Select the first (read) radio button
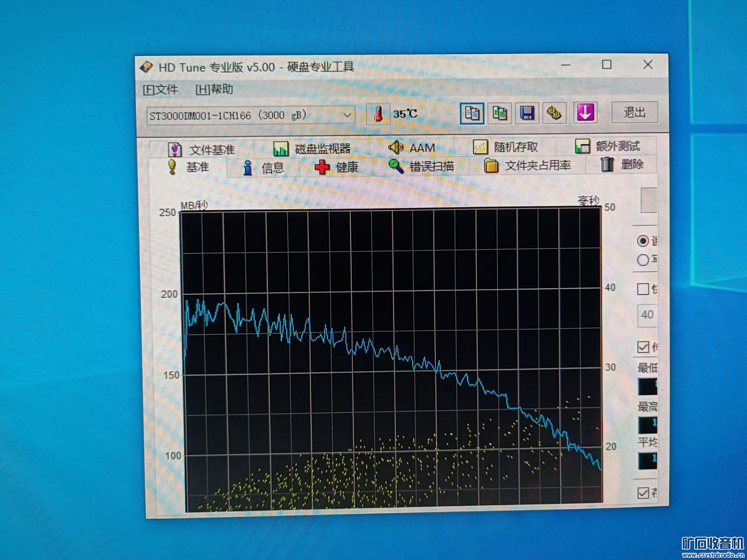 643,241
